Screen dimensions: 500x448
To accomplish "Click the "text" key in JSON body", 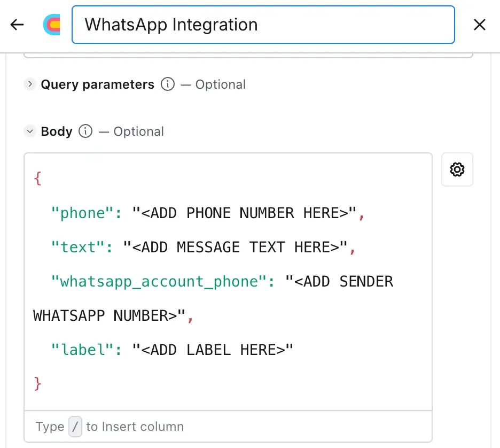I will (x=78, y=248).
